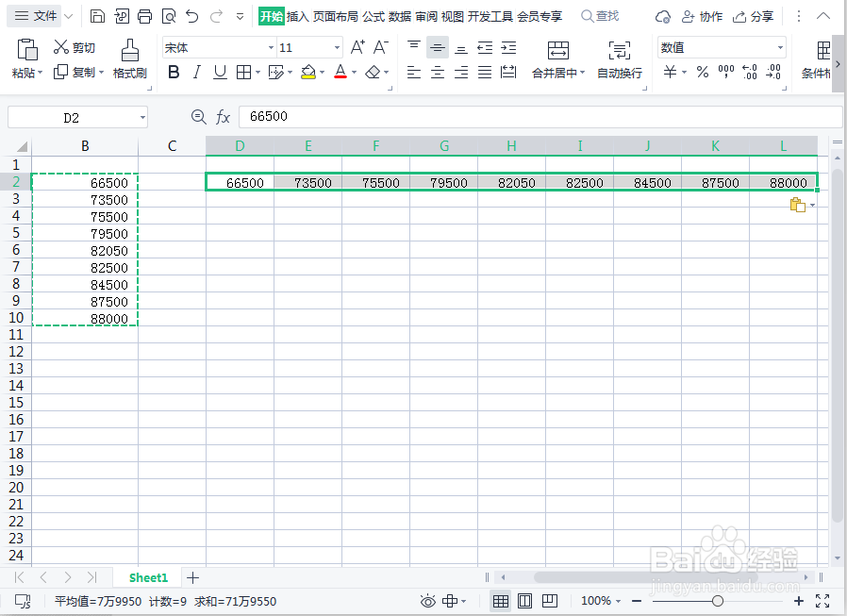
Task: Apply percent style to selection
Action: click(x=703, y=73)
